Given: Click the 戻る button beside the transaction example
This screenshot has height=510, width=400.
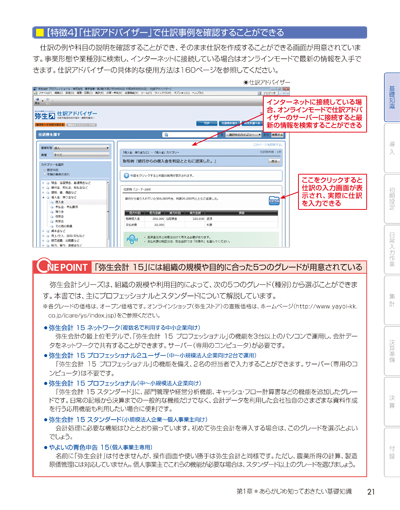Looking at the screenshot, I should point(275,161).
